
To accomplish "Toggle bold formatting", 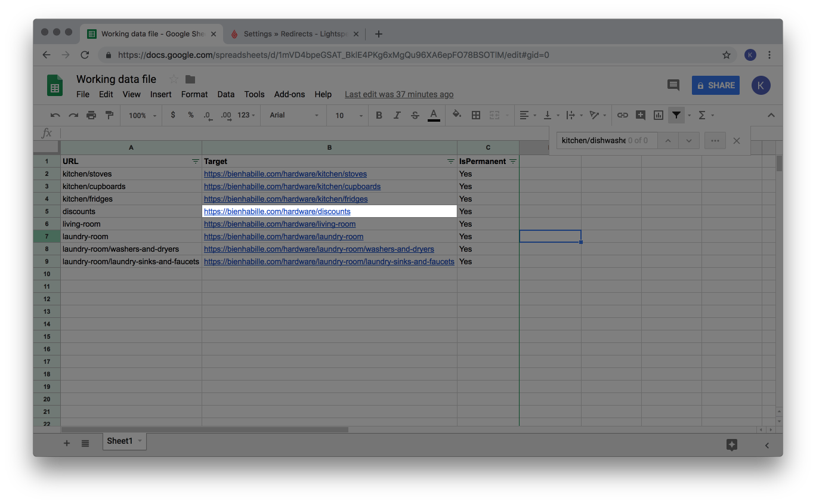I will pyautogui.click(x=379, y=115).
